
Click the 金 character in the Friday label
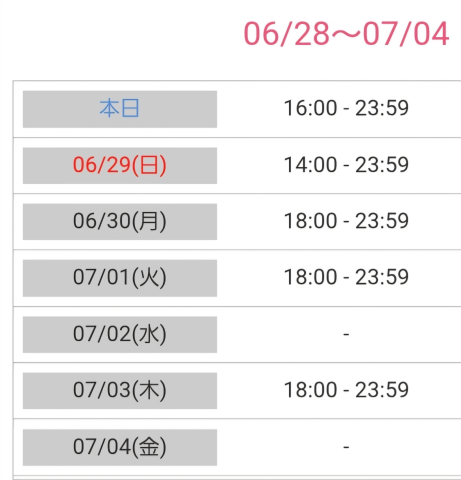(149, 447)
